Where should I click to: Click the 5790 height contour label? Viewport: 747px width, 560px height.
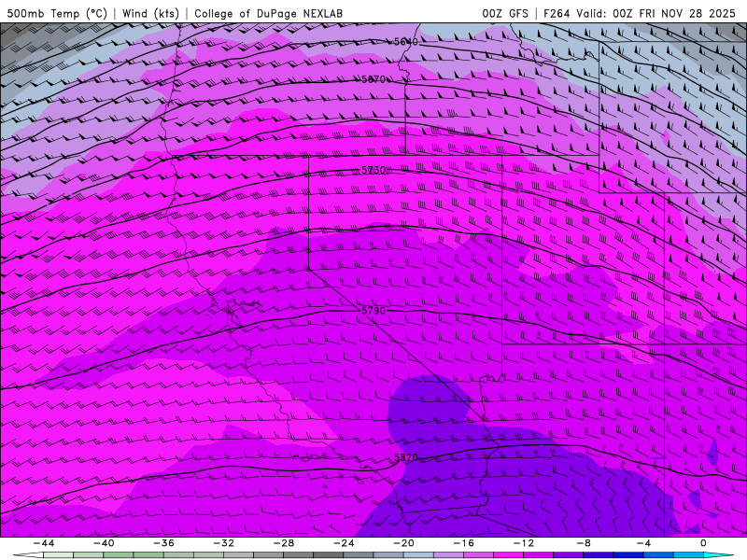click(x=373, y=311)
